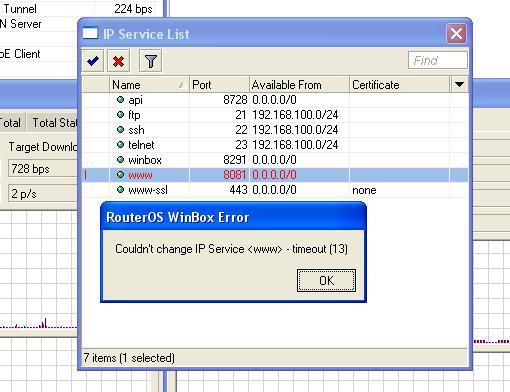Select the Server row in background list
The height and width of the screenshot is (392, 510).
point(38,24)
